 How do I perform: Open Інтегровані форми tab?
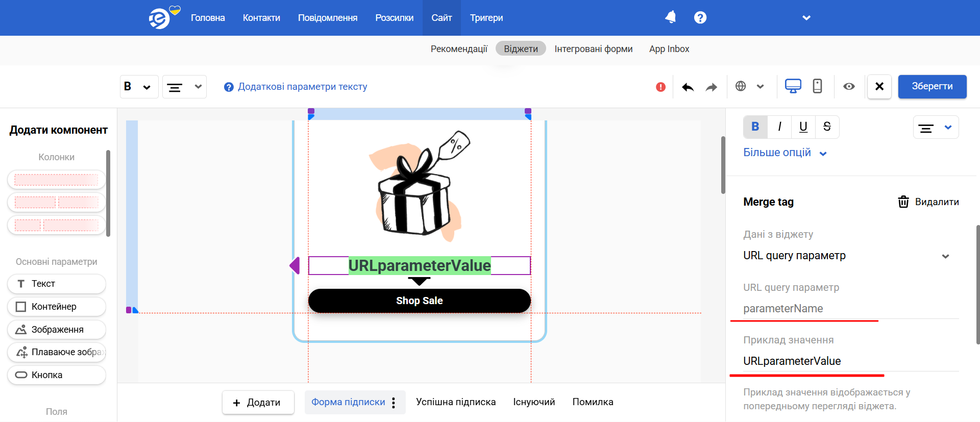[x=594, y=49]
